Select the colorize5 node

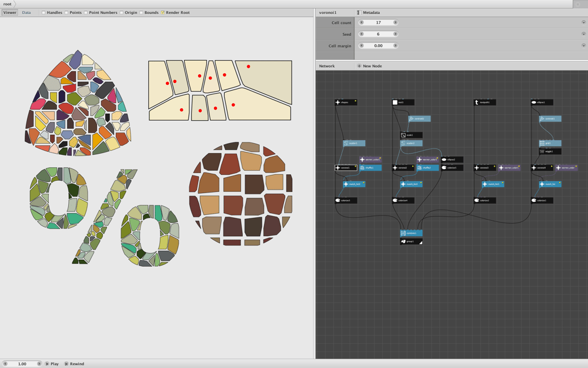(x=452, y=168)
